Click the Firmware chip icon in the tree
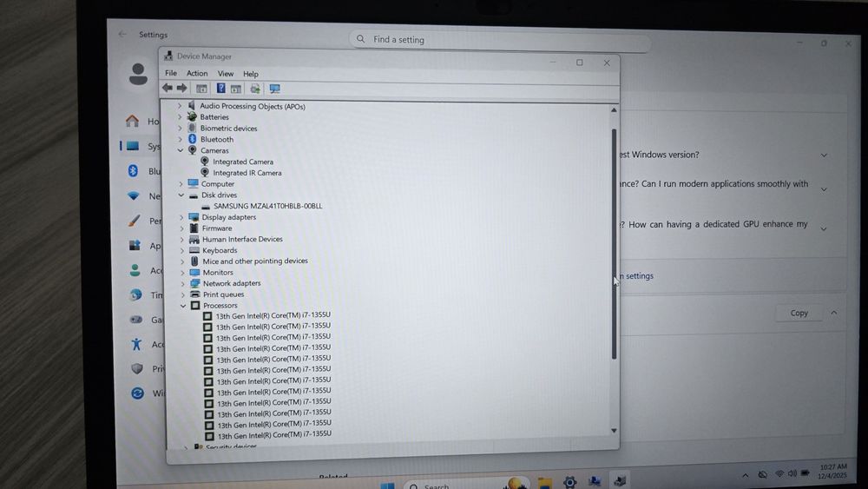 click(x=194, y=228)
